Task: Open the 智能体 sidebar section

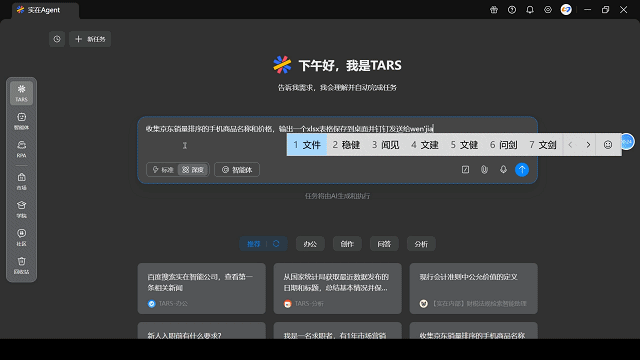Action: [x=21, y=121]
